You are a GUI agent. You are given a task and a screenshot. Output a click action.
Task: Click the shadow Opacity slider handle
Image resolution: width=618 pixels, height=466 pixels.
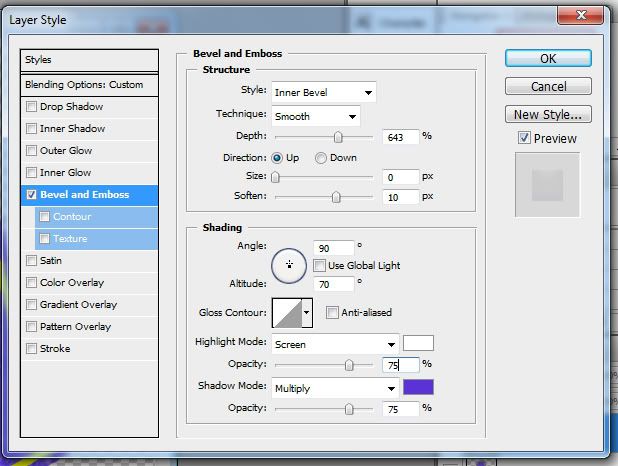click(x=349, y=409)
